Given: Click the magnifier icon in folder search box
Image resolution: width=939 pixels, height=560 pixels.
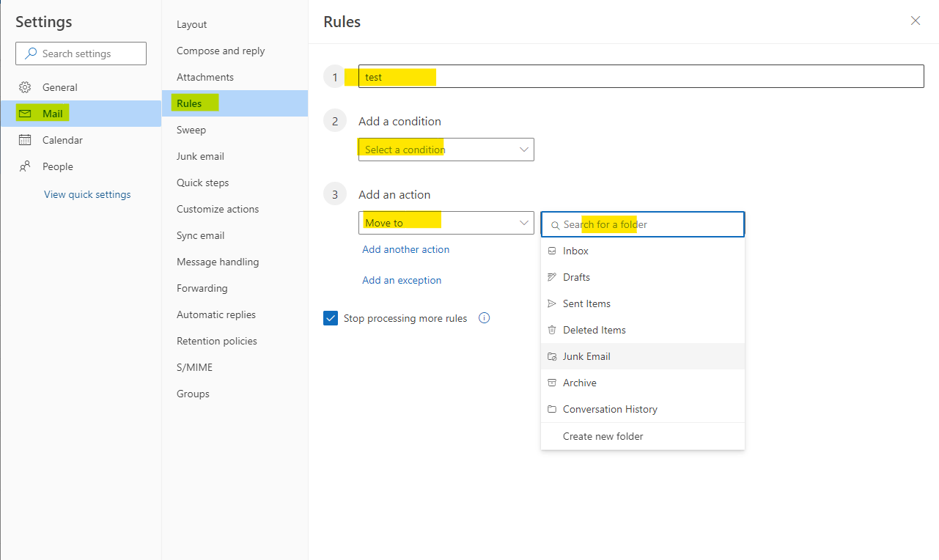Looking at the screenshot, I should [555, 224].
